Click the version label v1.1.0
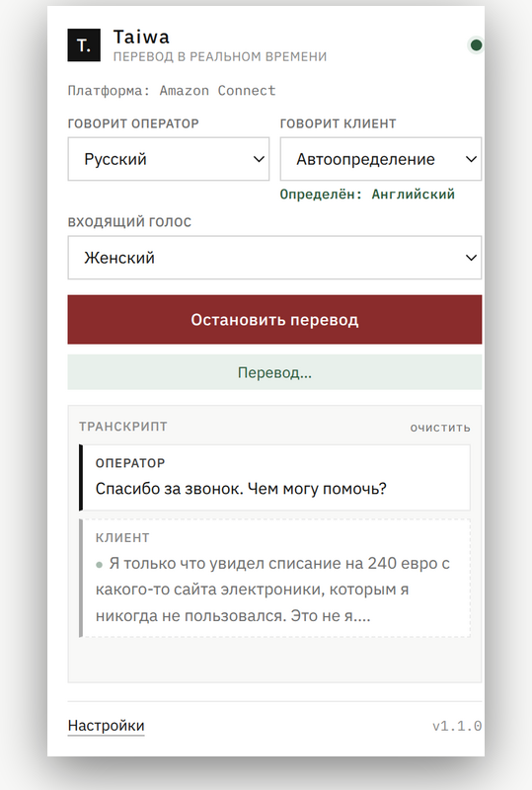This screenshot has width=532, height=790. point(456,726)
